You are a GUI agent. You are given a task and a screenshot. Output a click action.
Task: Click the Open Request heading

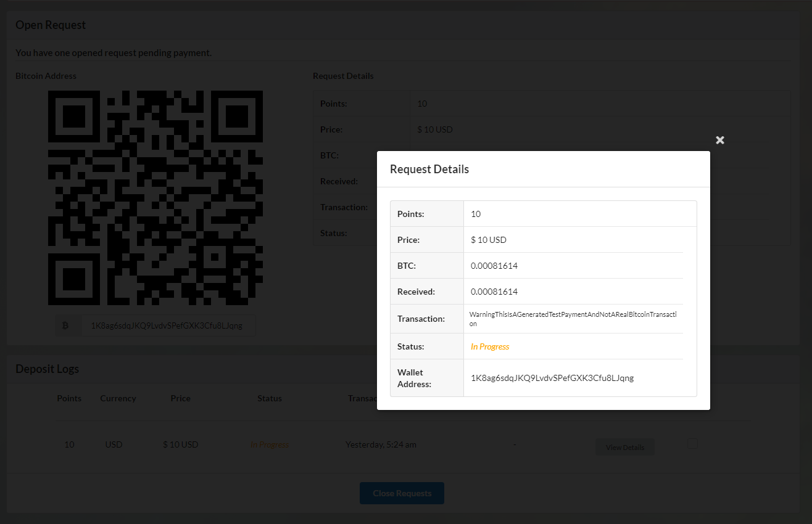pyautogui.click(x=51, y=25)
